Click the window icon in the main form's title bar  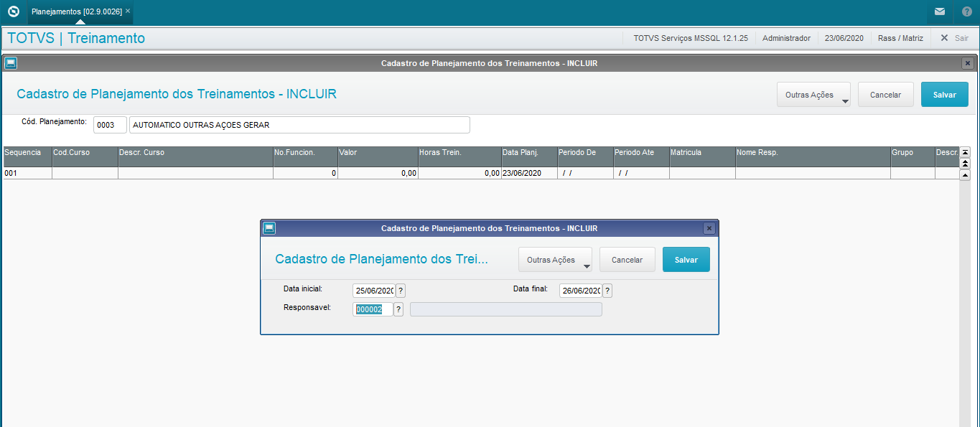click(11, 63)
